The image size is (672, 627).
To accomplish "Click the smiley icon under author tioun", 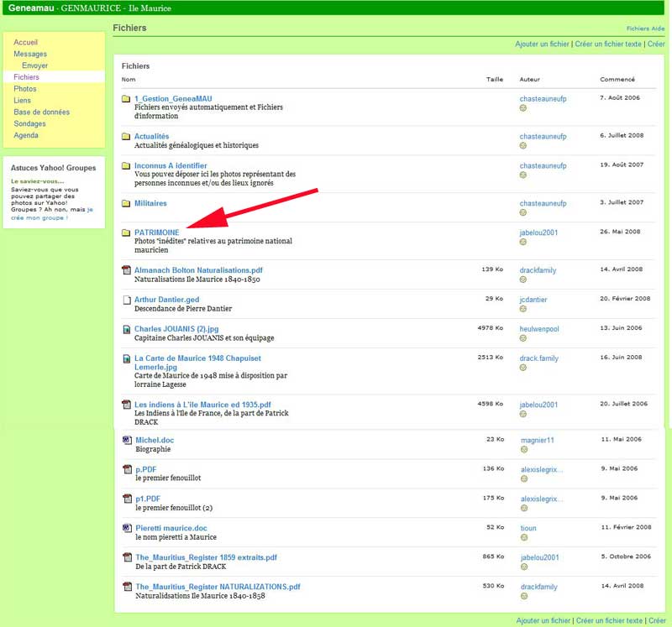I will point(523,537).
